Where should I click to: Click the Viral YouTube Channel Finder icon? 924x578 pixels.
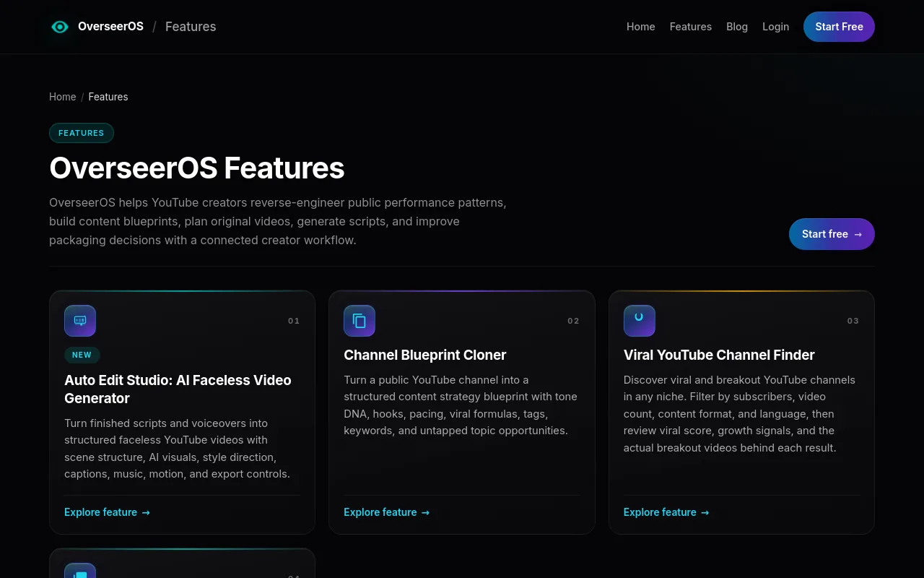640,321
